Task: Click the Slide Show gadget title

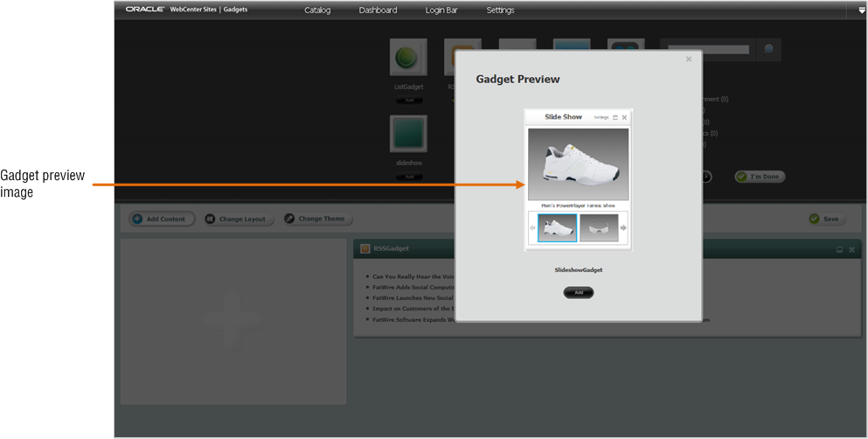Action: pos(563,117)
